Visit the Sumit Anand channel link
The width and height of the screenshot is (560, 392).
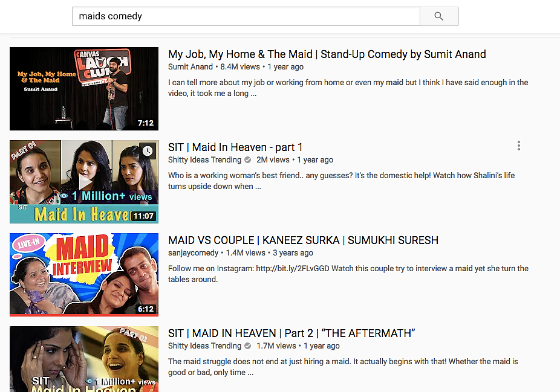(190, 66)
